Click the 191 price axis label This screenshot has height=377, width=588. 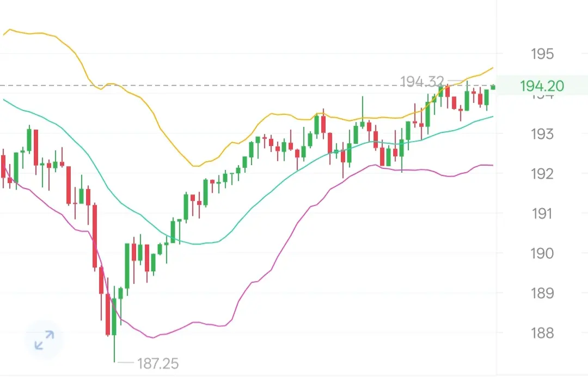pyautogui.click(x=542, y=214)
